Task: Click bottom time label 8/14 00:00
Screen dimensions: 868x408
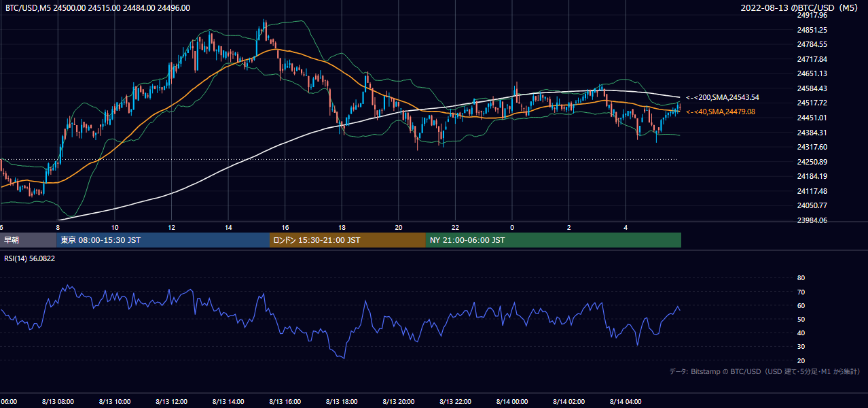Action: pyautogui.click(x=512, y=401)
